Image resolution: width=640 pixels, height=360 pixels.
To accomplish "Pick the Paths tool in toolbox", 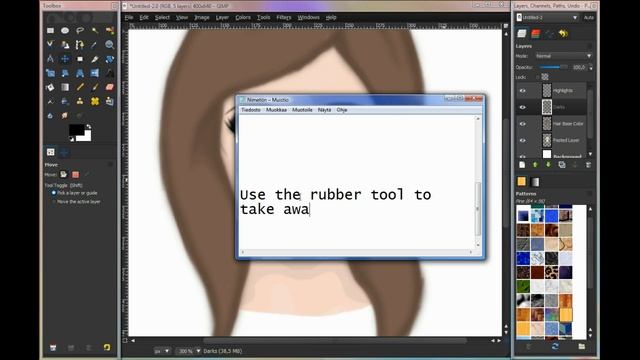I will coord(80,45).
